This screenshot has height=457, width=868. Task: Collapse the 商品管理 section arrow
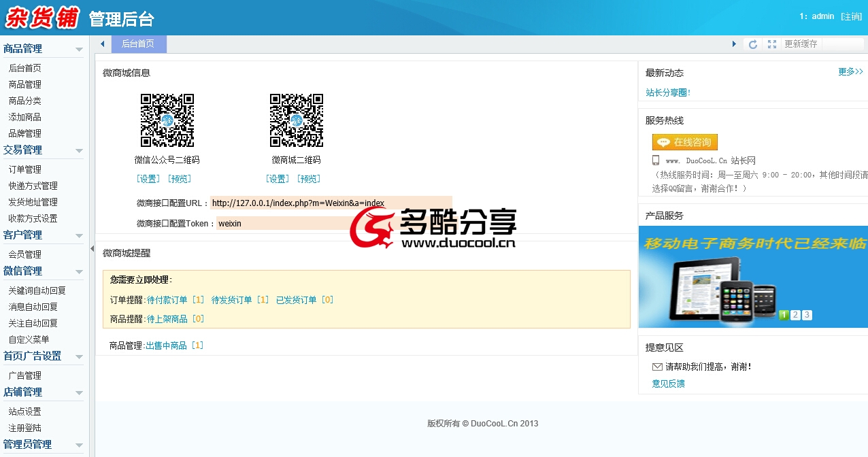pos(79,50)
